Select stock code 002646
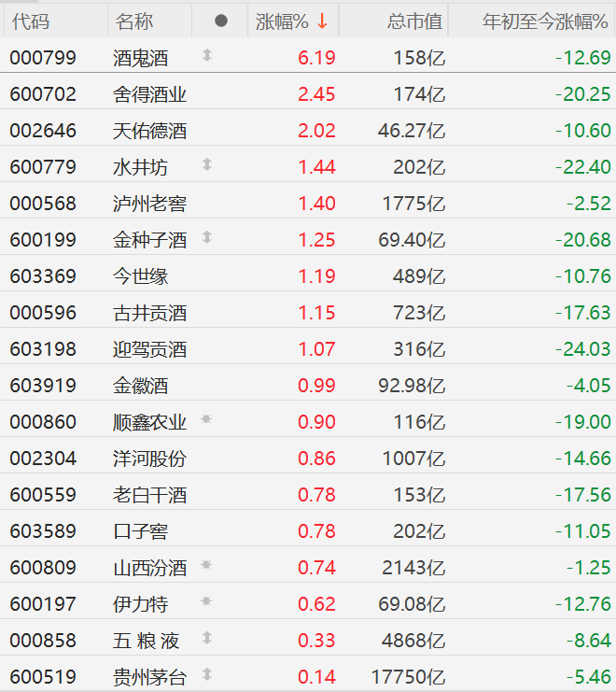This screenshot has width=616, height=692. click(43, 131)
